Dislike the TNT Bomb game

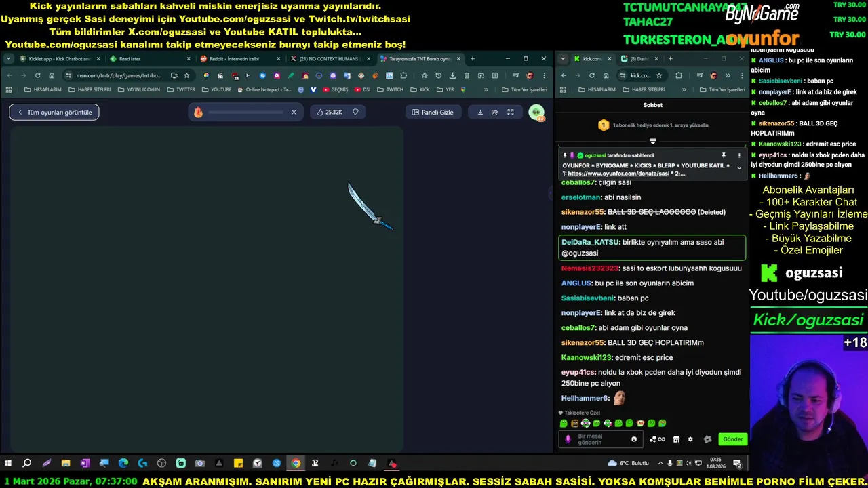(355, 113)
